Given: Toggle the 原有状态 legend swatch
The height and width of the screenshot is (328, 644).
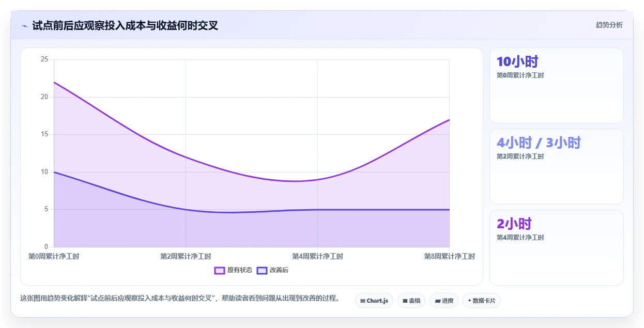Looking at the screenshot, I should click(220, 270).
